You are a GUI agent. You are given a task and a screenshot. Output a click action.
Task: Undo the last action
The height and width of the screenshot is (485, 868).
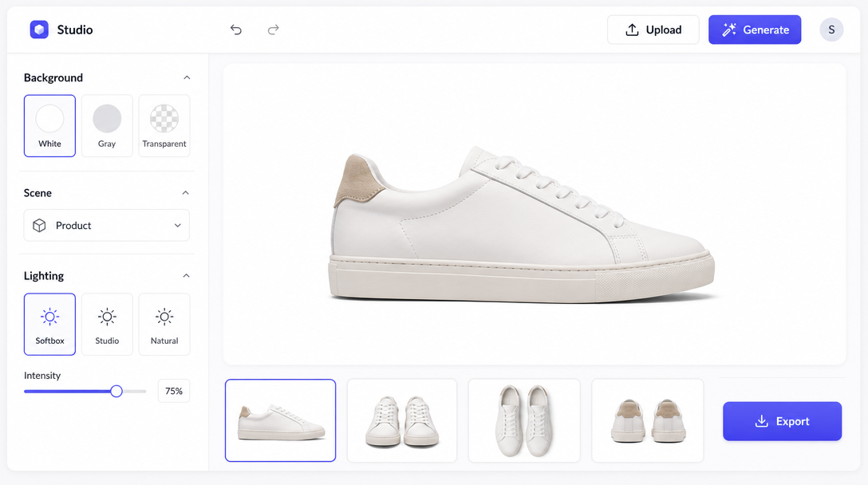[x=236, y=30]
